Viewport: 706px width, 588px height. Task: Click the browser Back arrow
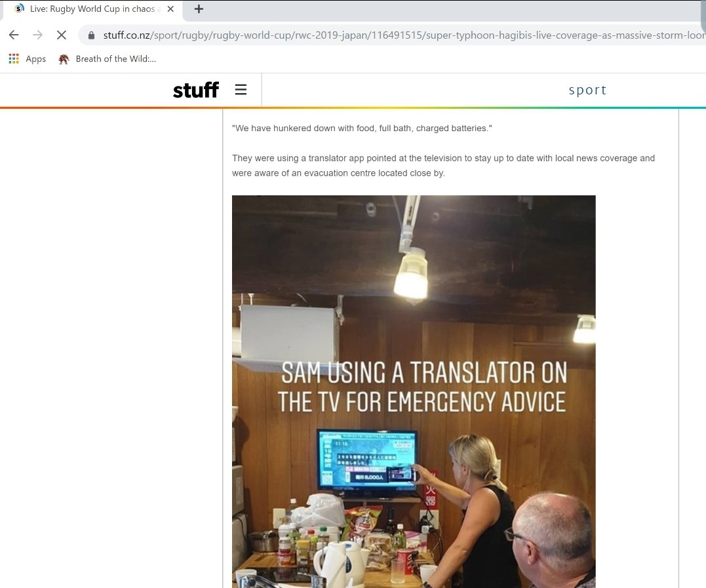click(14, 35)
